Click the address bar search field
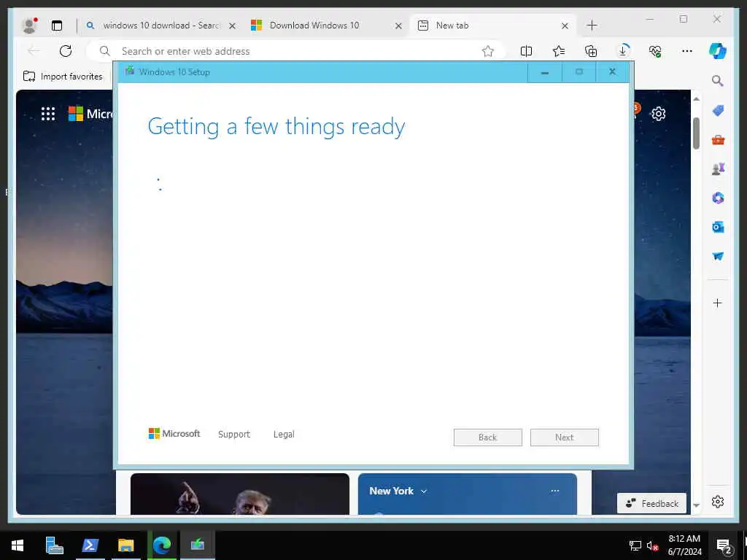The width and height of the screenshot is (747, 560). pyautogui.click(x=295, y=51)
